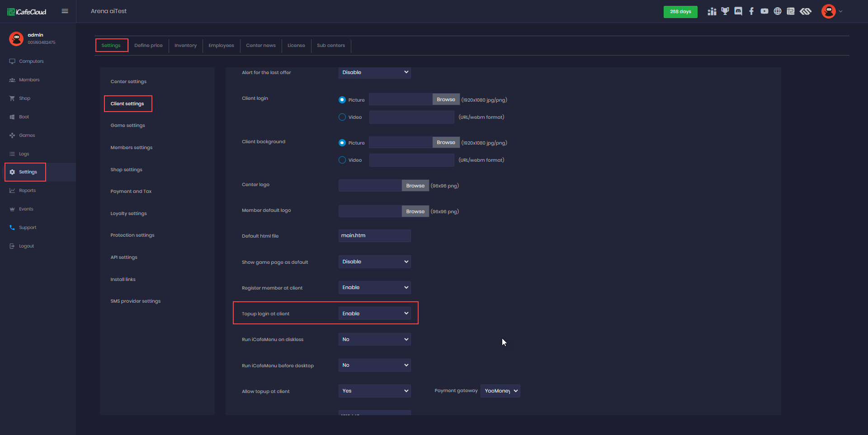
Task: Toggle the hamburger sidebar menu icon
Action: pyautogui.click(x=65, y=11)
